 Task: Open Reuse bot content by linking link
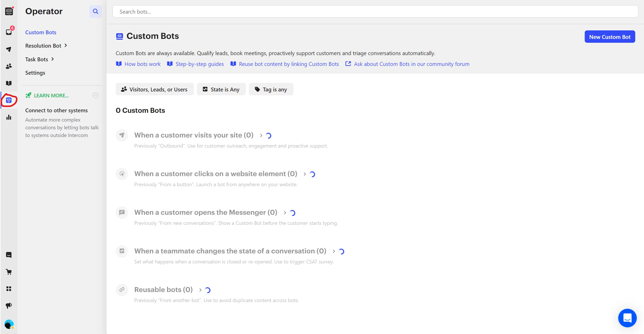[x=289, y=64]
